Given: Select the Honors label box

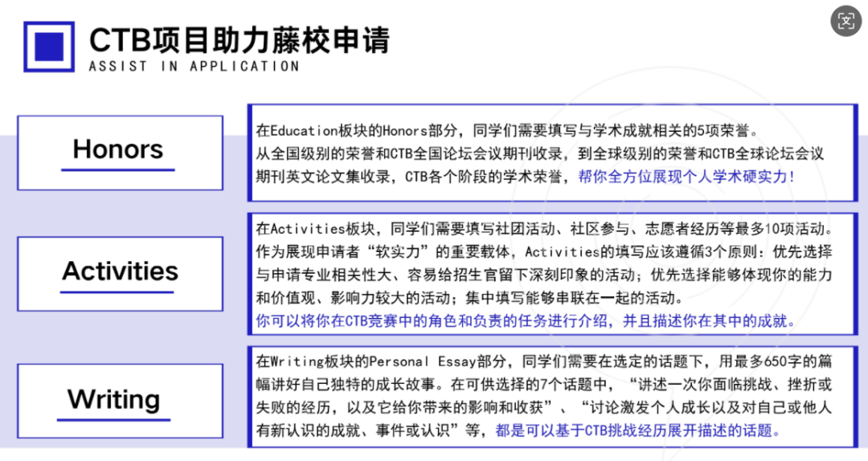Looking at the screenshot, I should [x=120, y=153].
